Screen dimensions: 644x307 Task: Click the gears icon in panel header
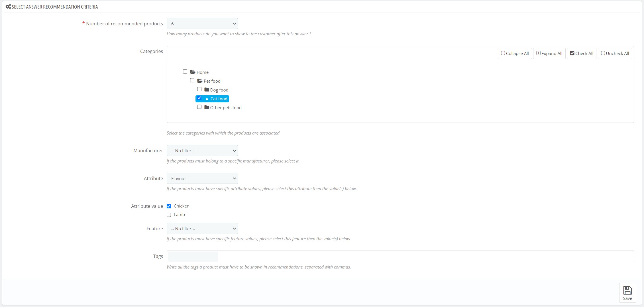(8, 7)
